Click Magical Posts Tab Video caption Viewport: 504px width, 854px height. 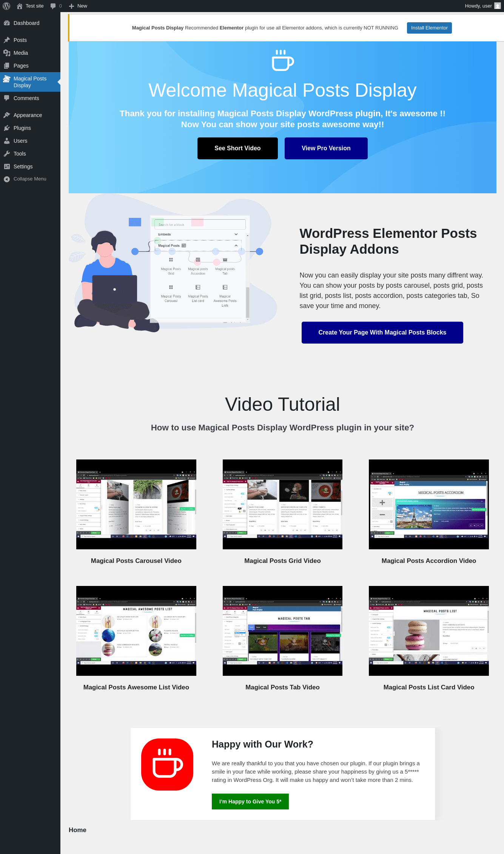pyautogui.click(x=282, y=688)
